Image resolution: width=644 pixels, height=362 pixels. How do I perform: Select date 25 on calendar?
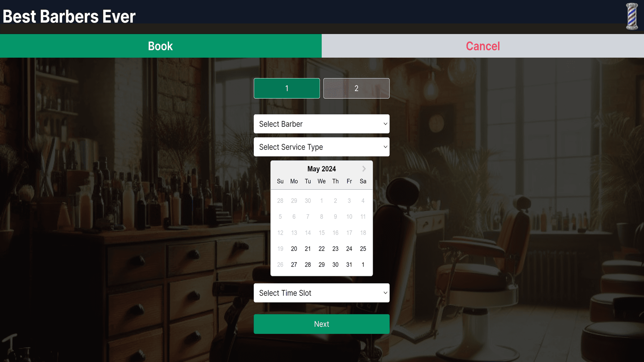(363, 248)
